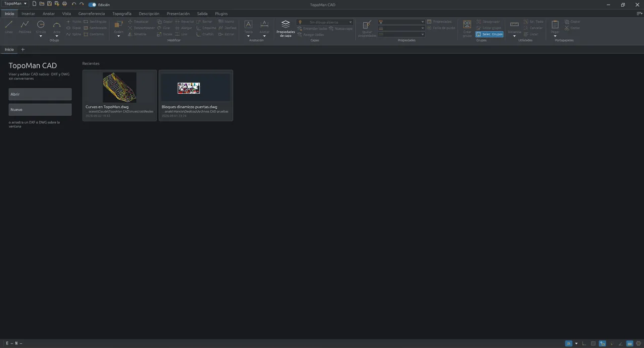Select the Arco tool icon
Image resolution: width=644 pixels, height=348 pixels.
(57, 25)
